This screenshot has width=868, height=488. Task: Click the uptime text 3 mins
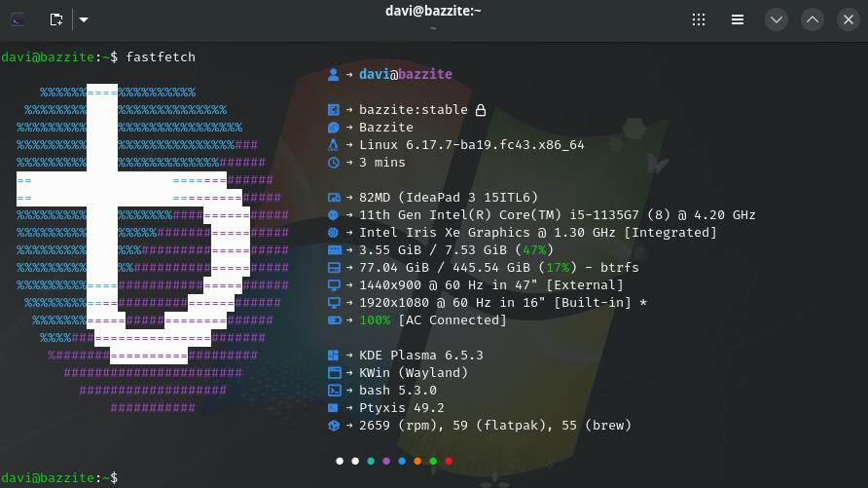[382, 163]
